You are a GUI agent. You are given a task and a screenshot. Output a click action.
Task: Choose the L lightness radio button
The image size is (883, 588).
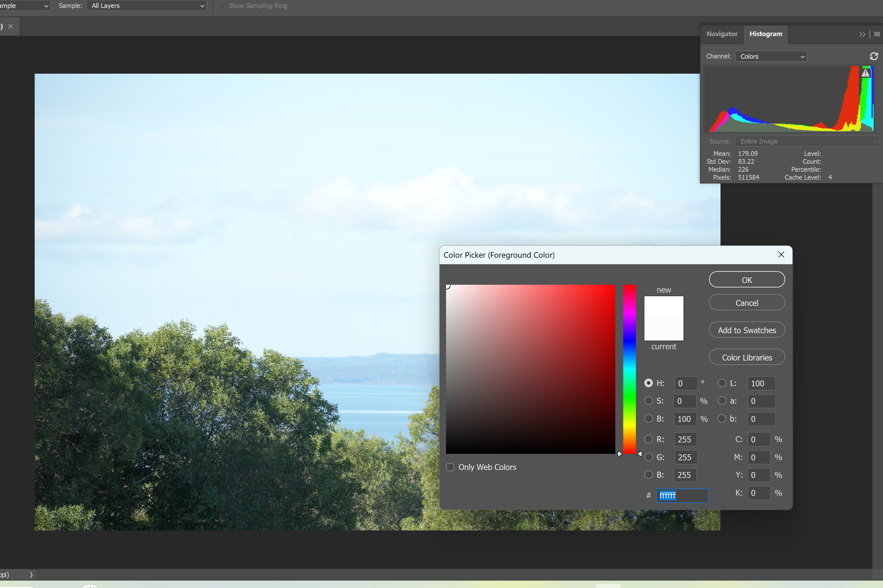click(x=722, y=383)
